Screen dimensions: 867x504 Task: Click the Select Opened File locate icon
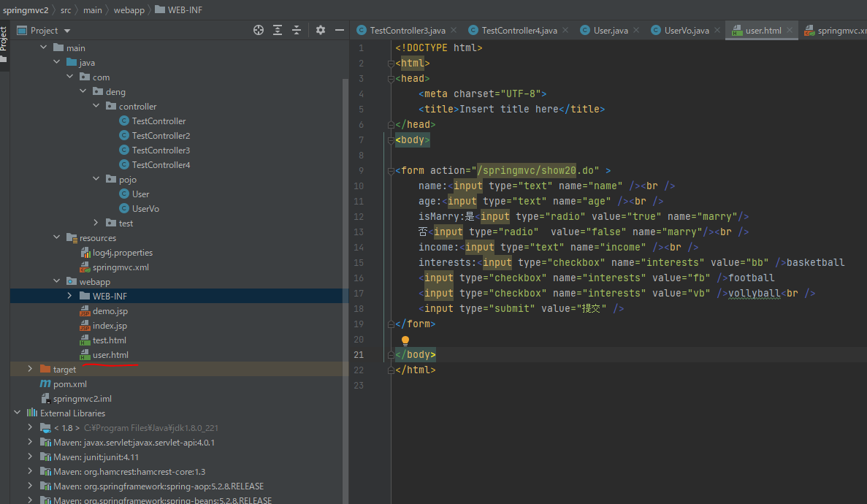click(x=259, y=30)
